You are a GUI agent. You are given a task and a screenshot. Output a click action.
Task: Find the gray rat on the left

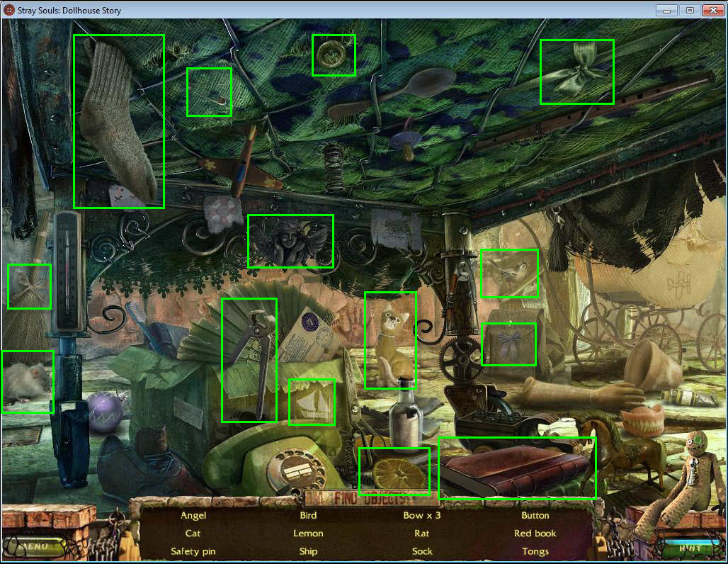[28, 382]
